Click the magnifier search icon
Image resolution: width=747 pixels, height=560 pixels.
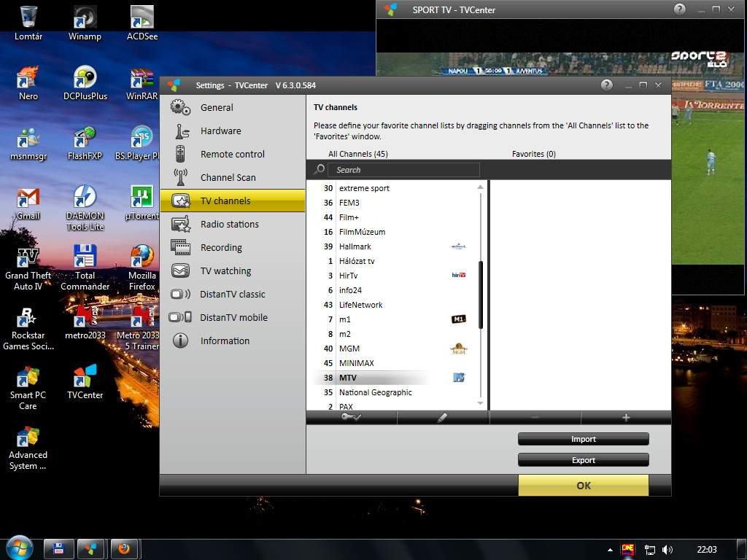pyautogui.click(x=320, y=169)
